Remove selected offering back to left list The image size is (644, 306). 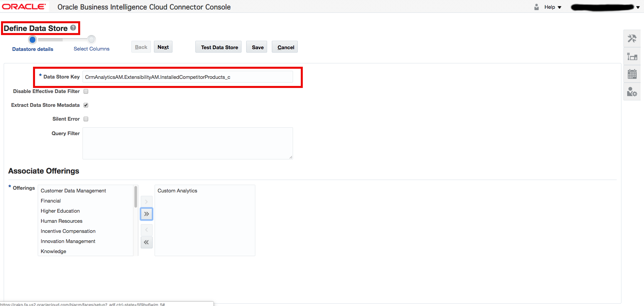(x=147, y=230)
